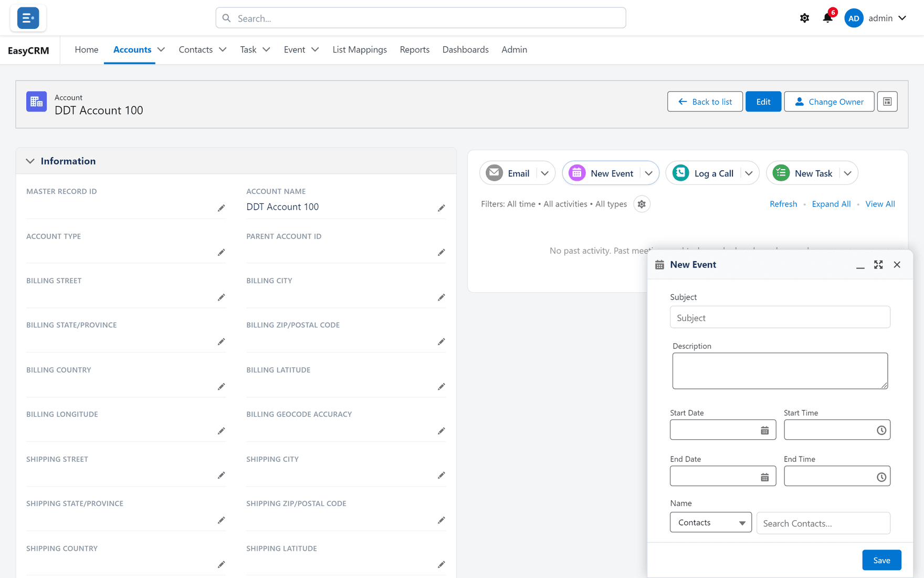Edit the Shipping Street pencil icon

pos(222,476)
